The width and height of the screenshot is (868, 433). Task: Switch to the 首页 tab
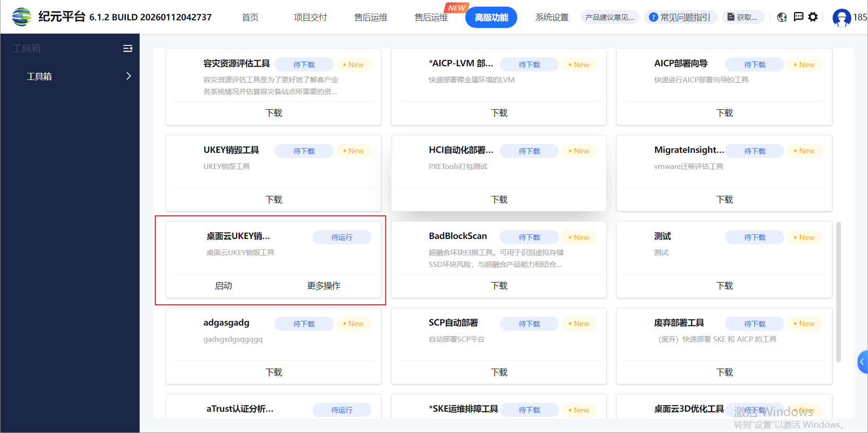(x=250, y=18)
